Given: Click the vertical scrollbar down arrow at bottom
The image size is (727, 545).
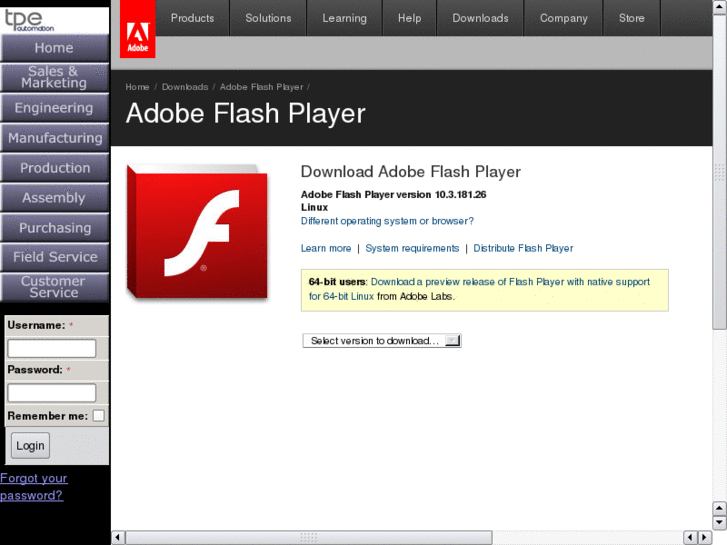Looking at the screenshot, I should (719, 522).
